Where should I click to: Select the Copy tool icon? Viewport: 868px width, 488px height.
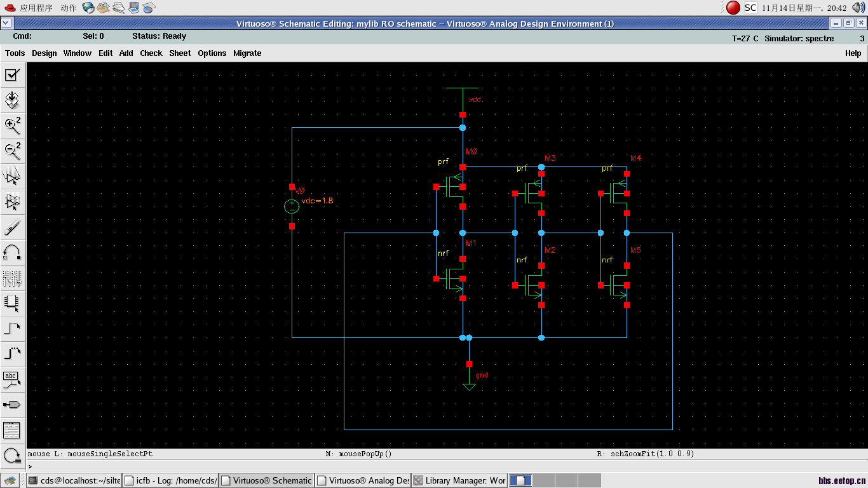(12, 202)
